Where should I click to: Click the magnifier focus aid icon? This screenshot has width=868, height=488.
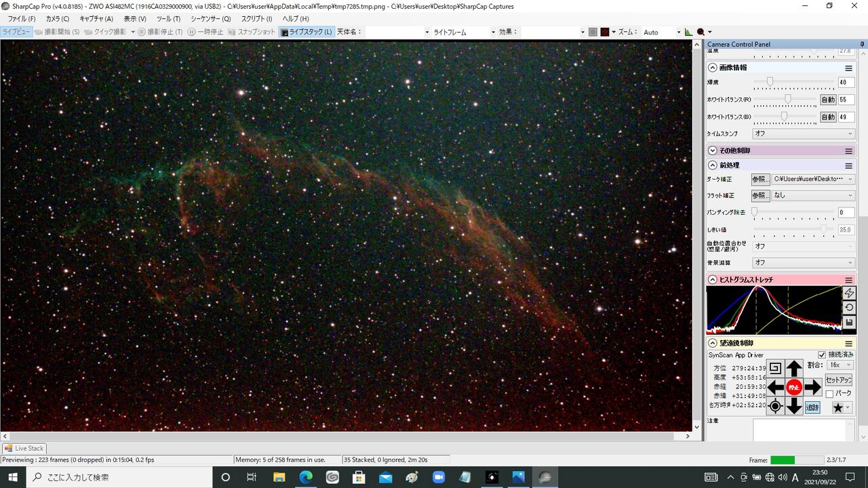click(701, 32)
